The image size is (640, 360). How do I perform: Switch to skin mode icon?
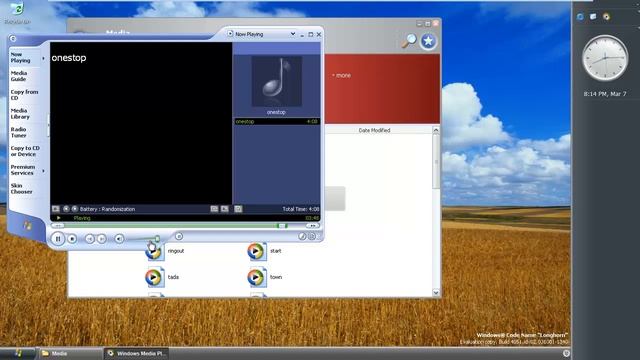312,236
